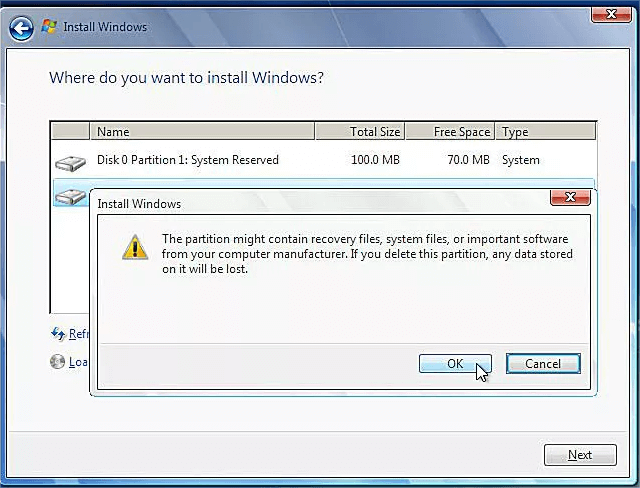Image resolution: width=640 pixels, height=488 pixels.
Task: Click the back arrow button
Action: click(x=21, y=28)
